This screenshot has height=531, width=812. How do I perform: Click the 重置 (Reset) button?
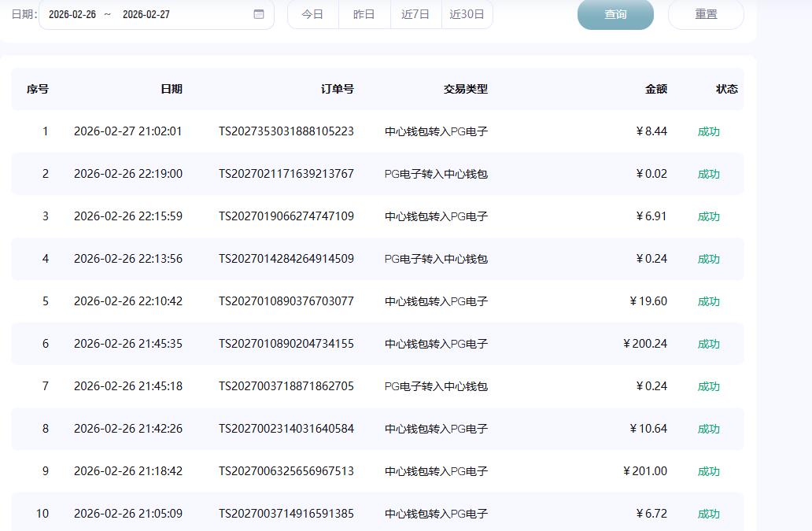pos(705,14)
